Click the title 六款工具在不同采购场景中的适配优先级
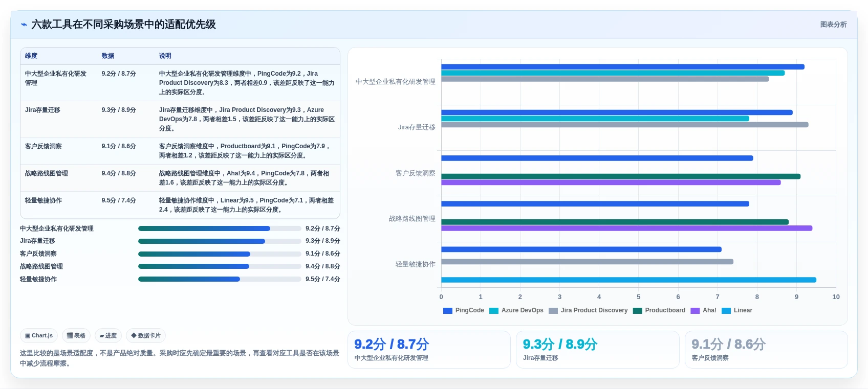The image size is (868, 389). pyautogui.click(x=123, y=25)
